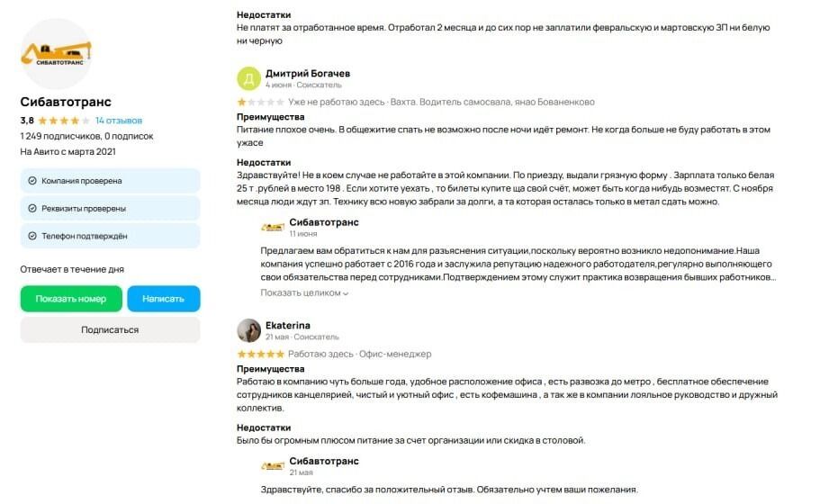Open Ekaterina's profile name link
Image resolution: width=829 pixels, height=504 pixels.
288,325
